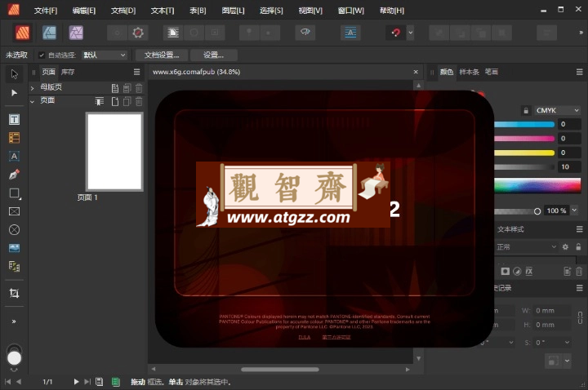Open the 默认 auto-select dropdown
This screenshot has width=588, height=390.
point(105,55)
